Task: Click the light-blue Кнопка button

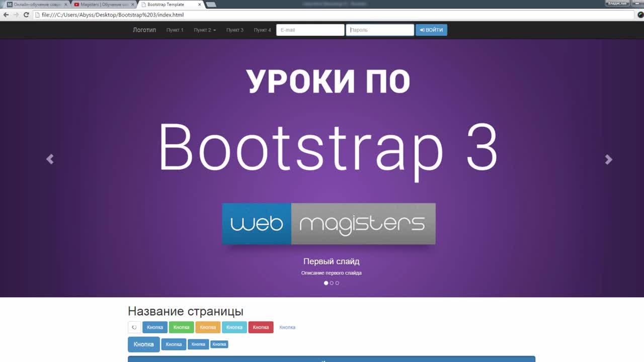Action: coord(234,327)
